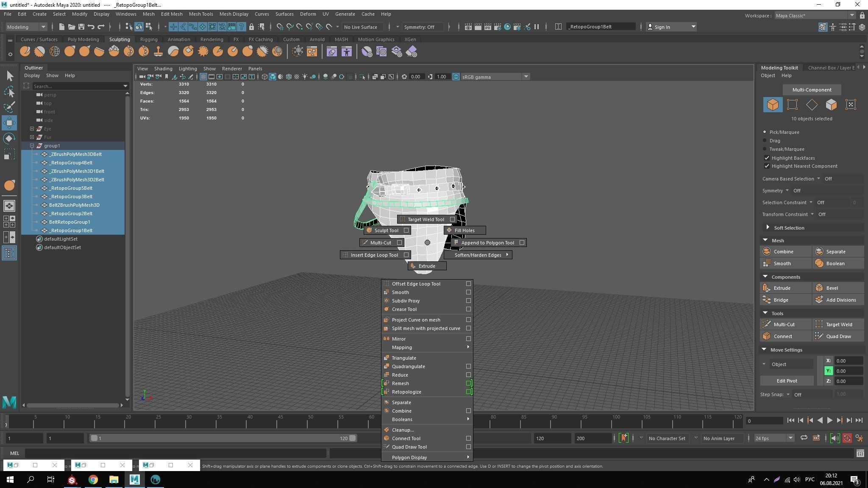The height and width of the screenshot is (488, 868).
Task: Open Retopologize options box
Action: (468, 392)
